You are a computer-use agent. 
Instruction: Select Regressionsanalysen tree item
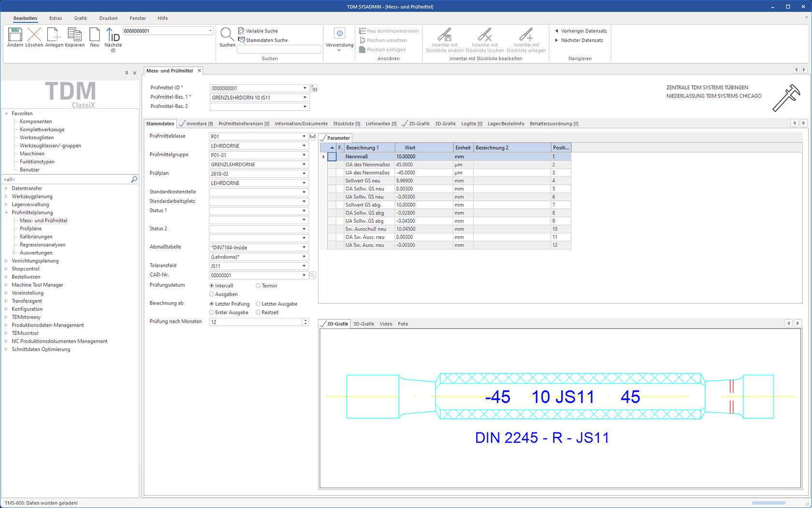coord(42,245)
